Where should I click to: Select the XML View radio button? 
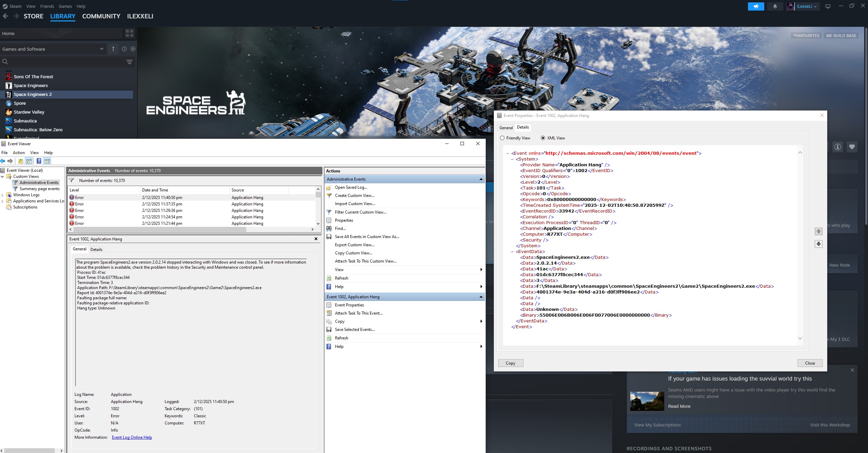[x=543, y=138]
